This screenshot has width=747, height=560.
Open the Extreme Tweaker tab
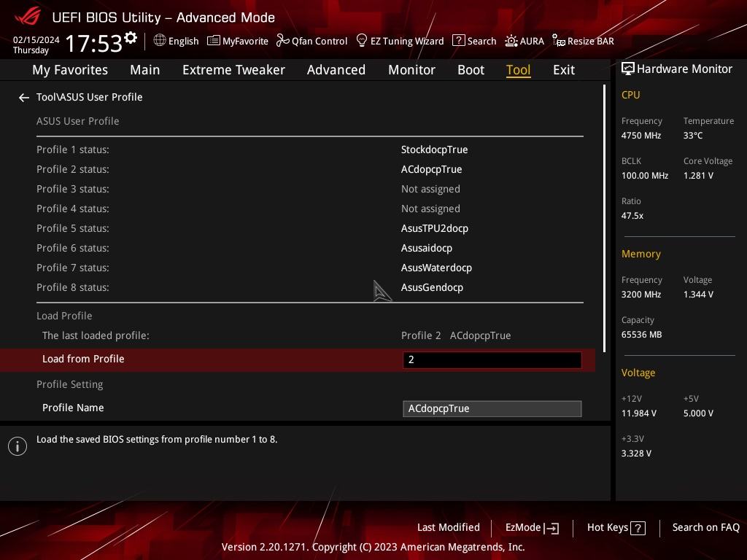click(233, 70)
